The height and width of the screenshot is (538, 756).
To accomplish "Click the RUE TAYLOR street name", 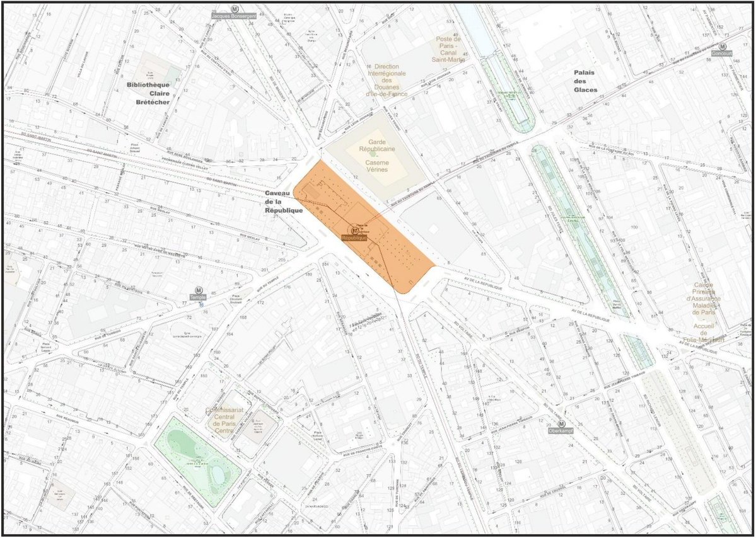I will coord(119,64).
